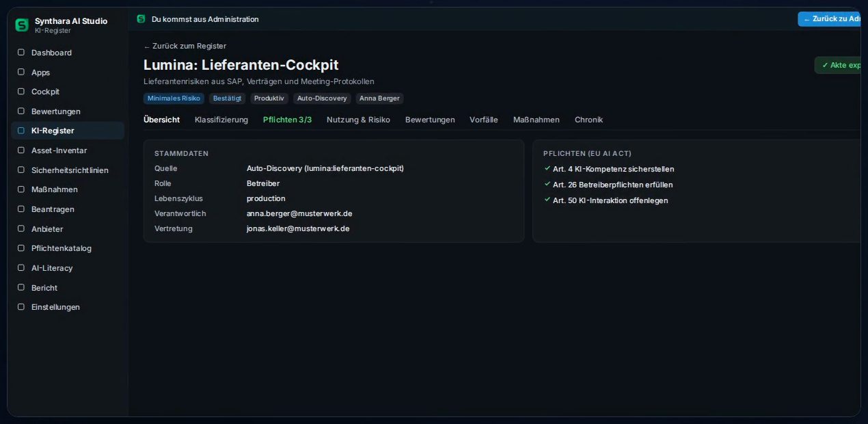Go to Cockpit in the sidebar

coord(67,92)
